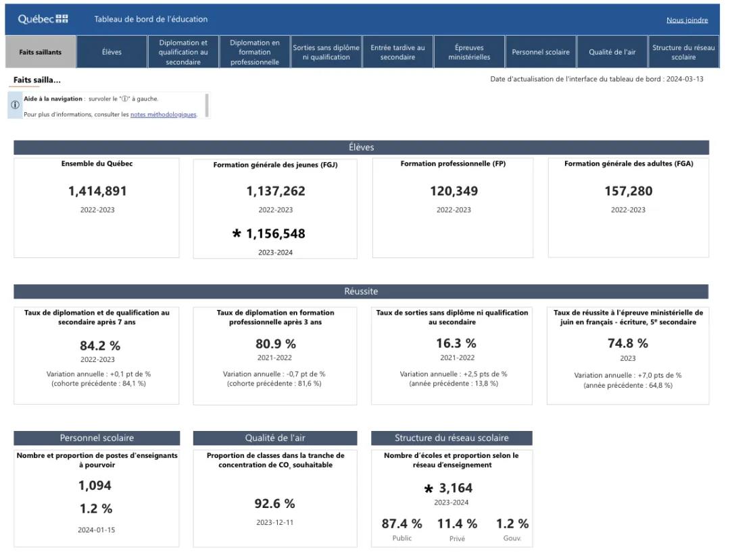Click the Personnel scolaire section header
Viewport: 730px width, 560px height.
click(x=97, y=438)
